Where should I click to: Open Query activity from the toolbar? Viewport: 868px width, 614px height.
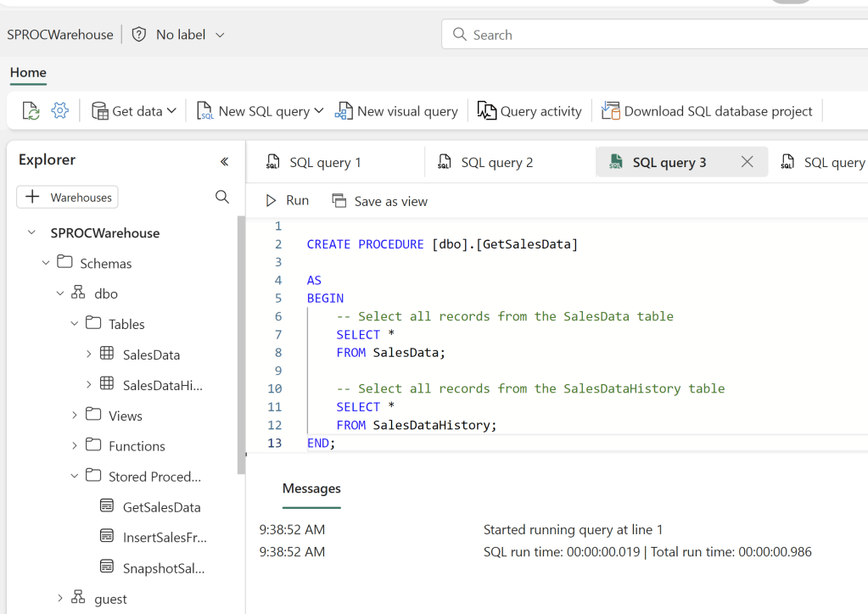tap(529, 111)
